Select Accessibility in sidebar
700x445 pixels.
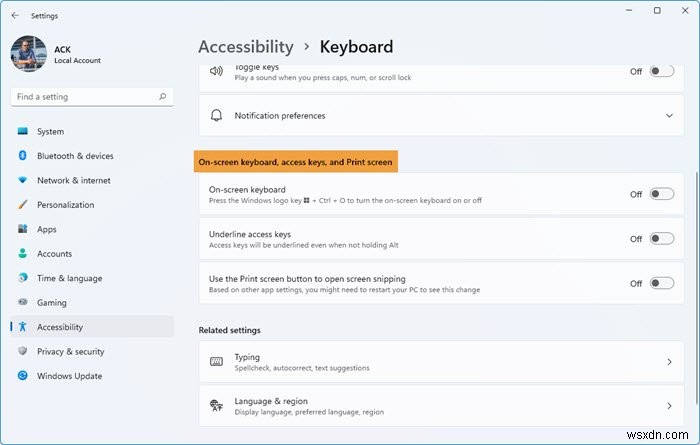pos(92,327)
